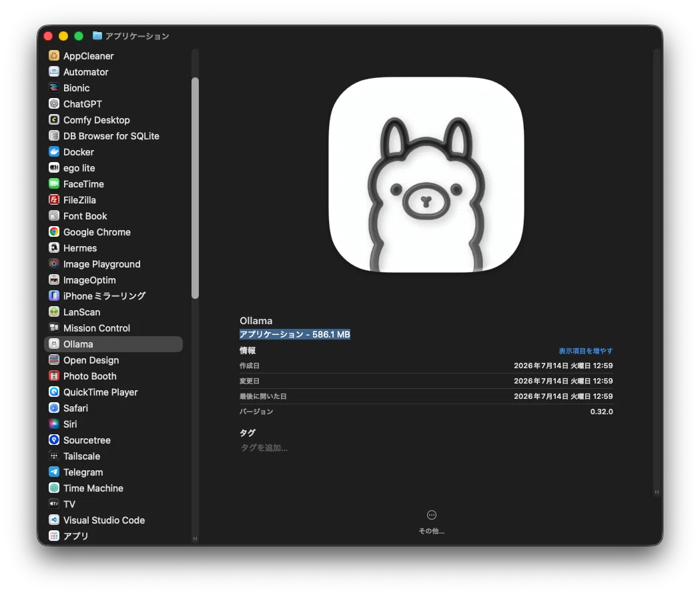Select the Hermes app icon
This screenshot has height=595, width=700.
pyautogui.click(x=54, y=247)
